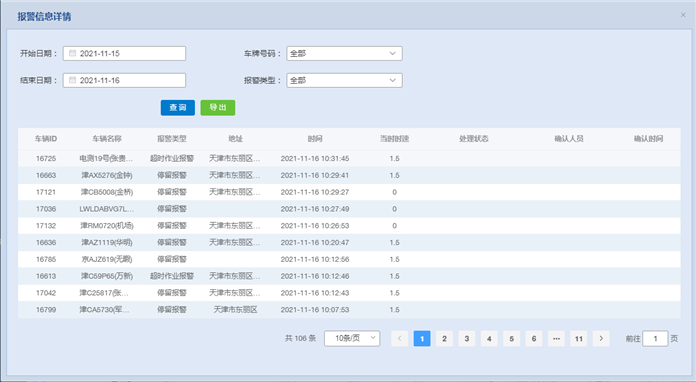Click the 地址 column header
The image size is (696, 382).
(235, 139)
